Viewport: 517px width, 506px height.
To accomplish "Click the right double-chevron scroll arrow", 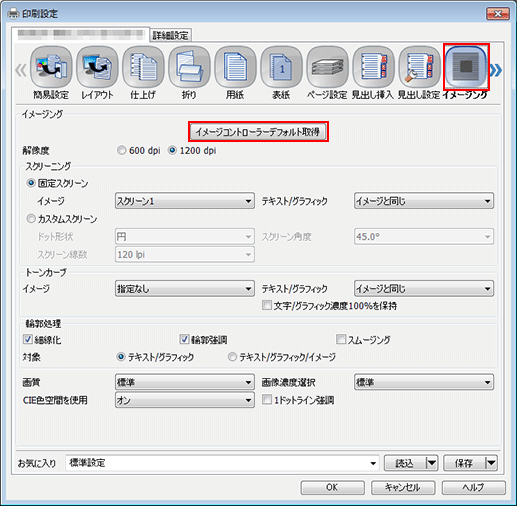I will [496, 70].
